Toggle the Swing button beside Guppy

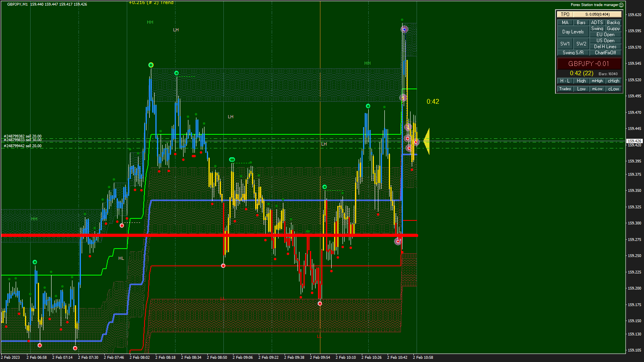(597, 29)
